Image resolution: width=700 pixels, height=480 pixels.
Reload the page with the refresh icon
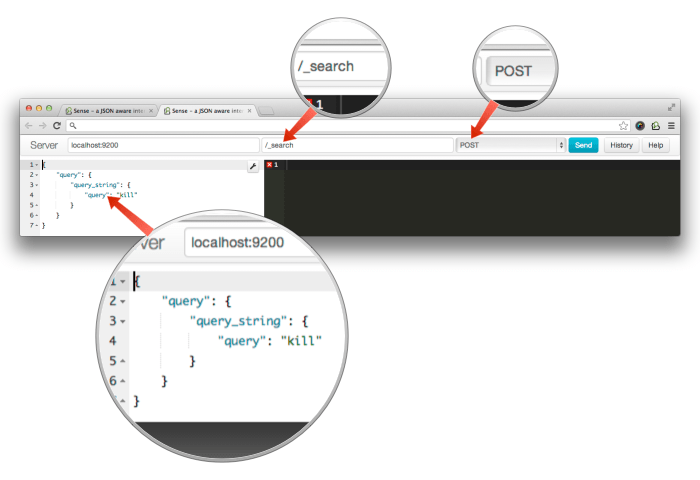pyautogui.click(x=57, y=126)
